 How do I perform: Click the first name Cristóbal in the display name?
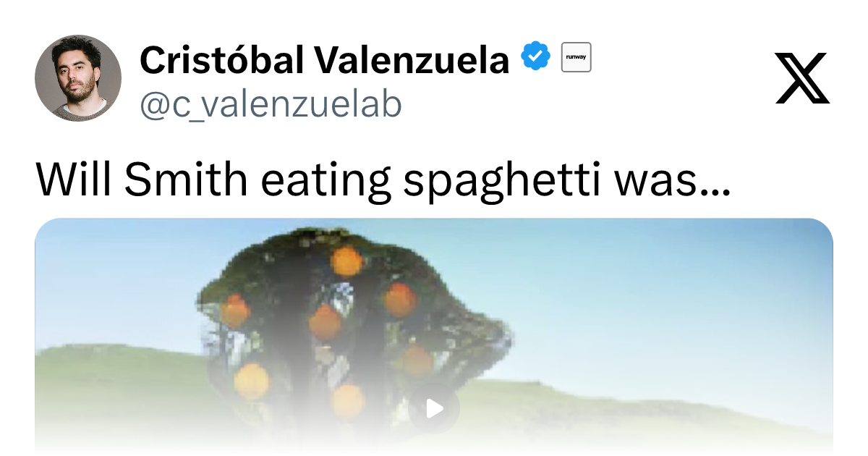pyautogui.click(x=222, y=60)
